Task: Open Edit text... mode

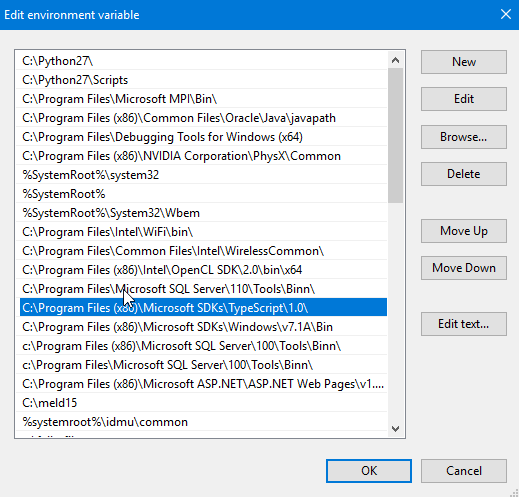Action: click(464, 324)
